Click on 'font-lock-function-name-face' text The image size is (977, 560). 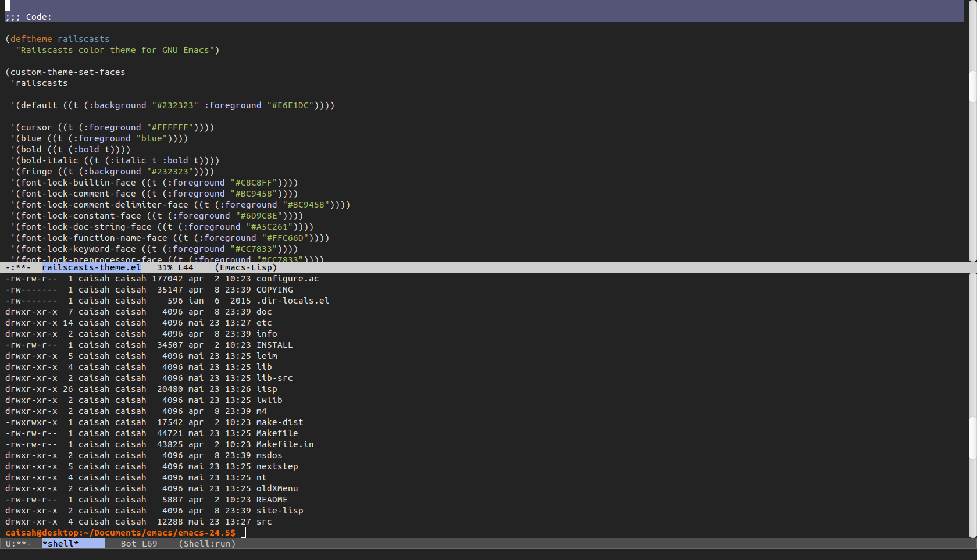pos(94,238)
